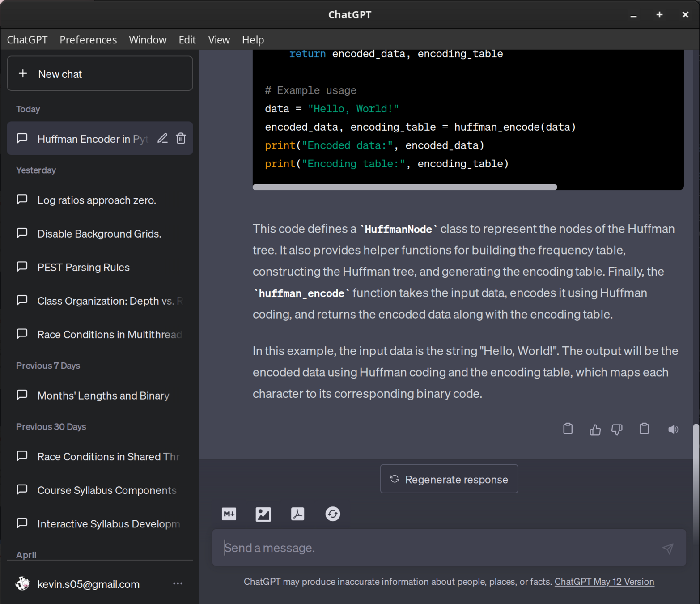Open Race Conditions in Shared Thr chat
The width and height of the screenshot is (700, 604).
(x=100, y=456)
